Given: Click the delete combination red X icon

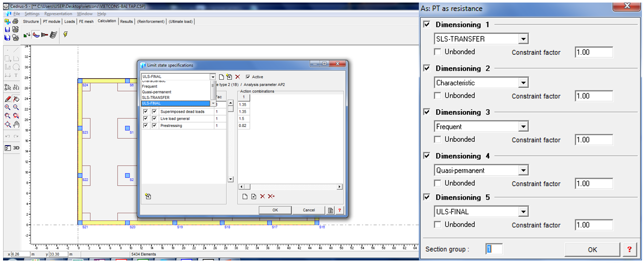Looking at the screenshot, I should point(262,196).
